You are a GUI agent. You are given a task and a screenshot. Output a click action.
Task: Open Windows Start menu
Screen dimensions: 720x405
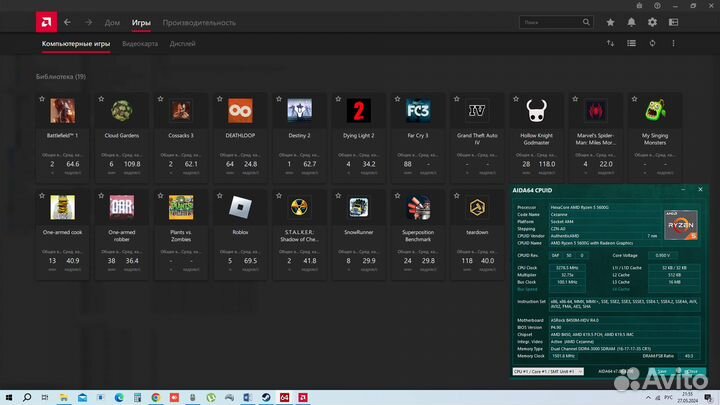pyautogui.click(x=9, y=397)
